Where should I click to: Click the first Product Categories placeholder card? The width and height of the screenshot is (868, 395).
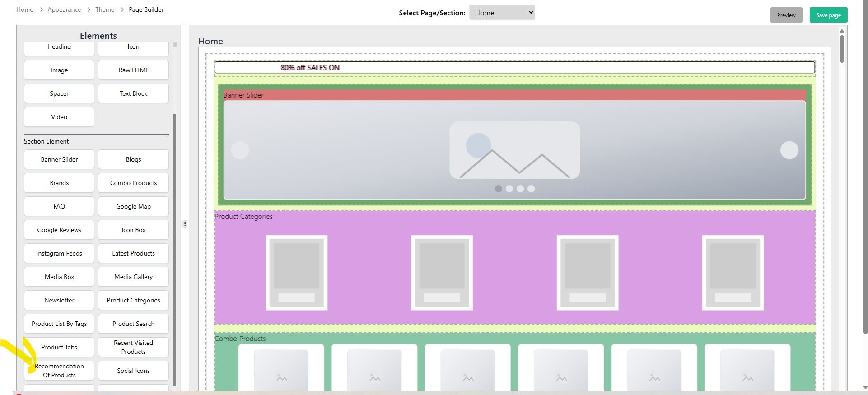pos(297,273)
